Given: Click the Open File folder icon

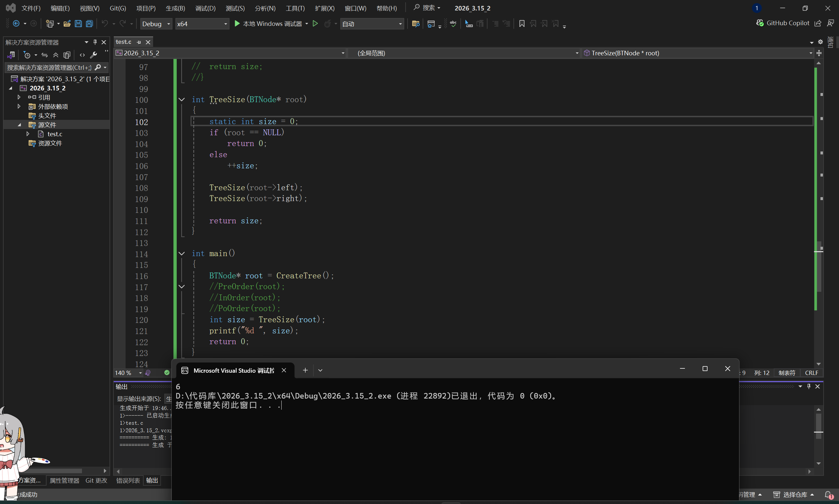Looking at the screenshot, I should [67, 24].
